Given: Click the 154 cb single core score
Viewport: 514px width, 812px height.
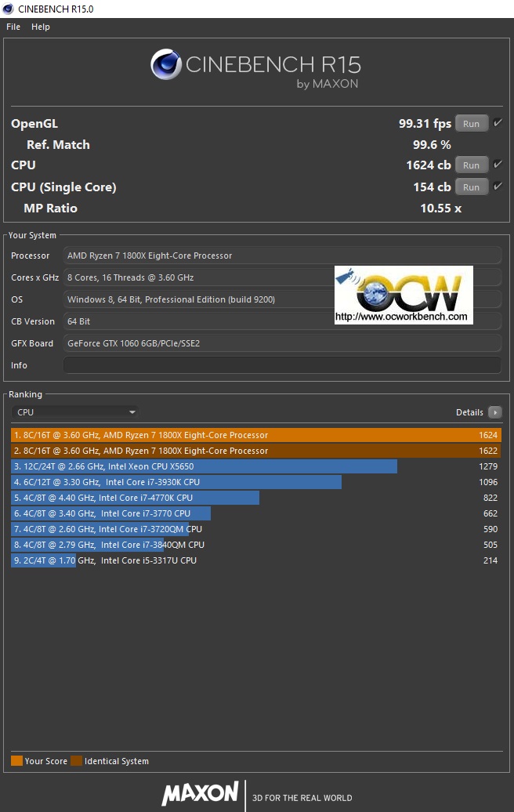Looking at the screenshot, I should (433, 187).
